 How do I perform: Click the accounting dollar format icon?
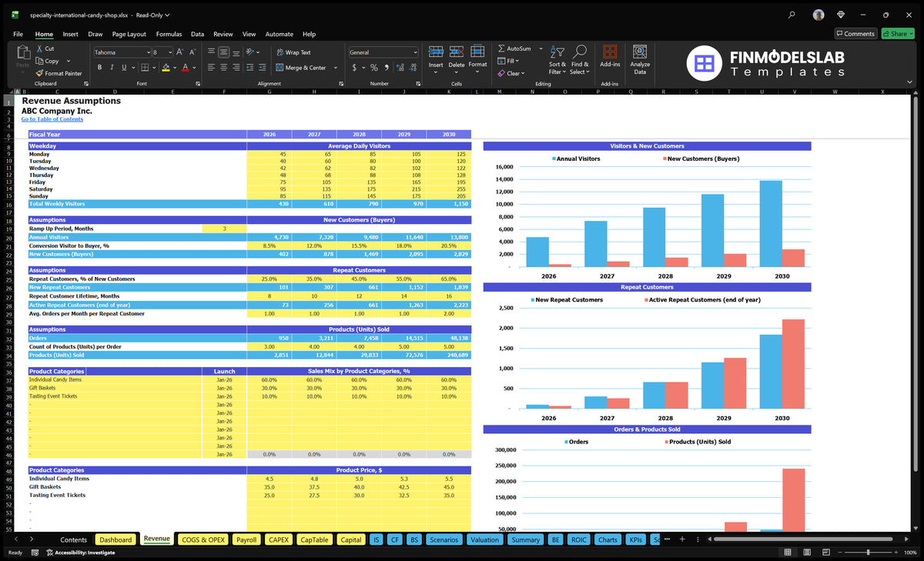tap(354, 68)
